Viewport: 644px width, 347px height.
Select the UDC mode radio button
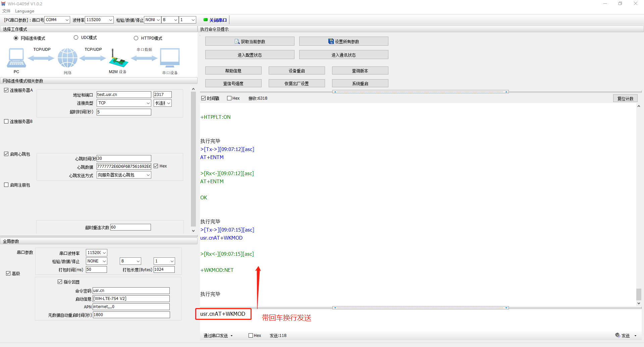(x=76, y=38)
